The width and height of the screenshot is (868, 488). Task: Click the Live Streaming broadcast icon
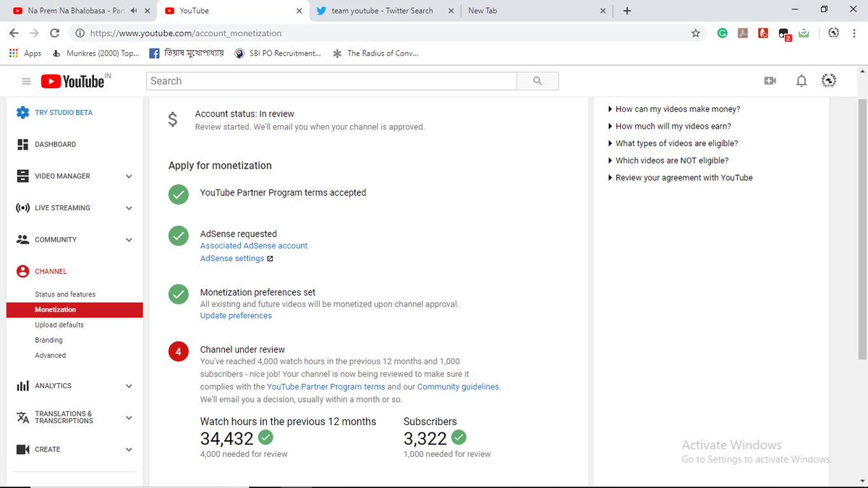[22, 208]
